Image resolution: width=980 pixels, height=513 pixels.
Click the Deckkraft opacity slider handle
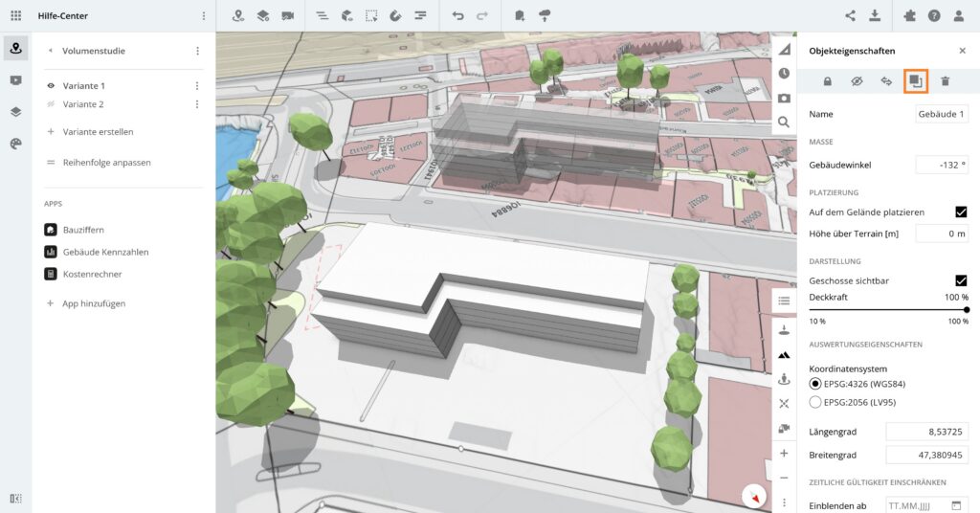pyautogui.click(x=966, y=309)
